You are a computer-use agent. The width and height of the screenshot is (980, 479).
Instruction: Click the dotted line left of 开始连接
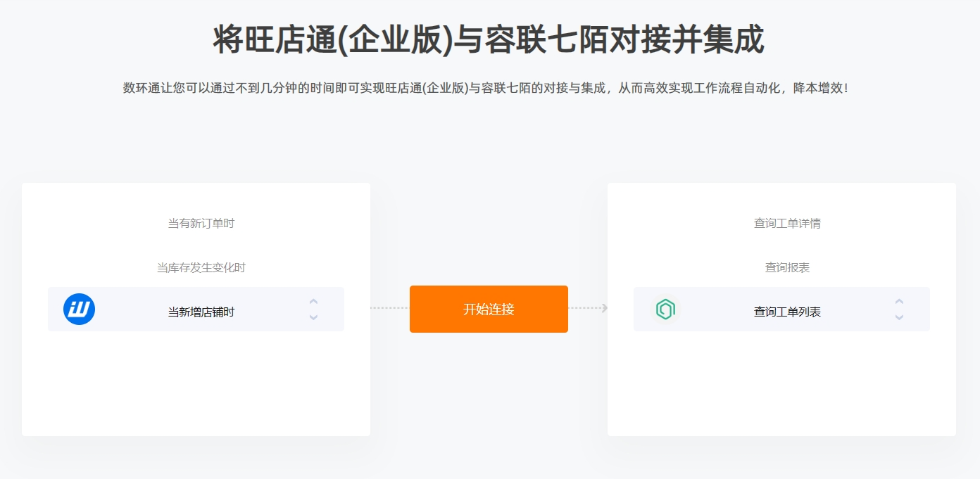coord(389,308)
